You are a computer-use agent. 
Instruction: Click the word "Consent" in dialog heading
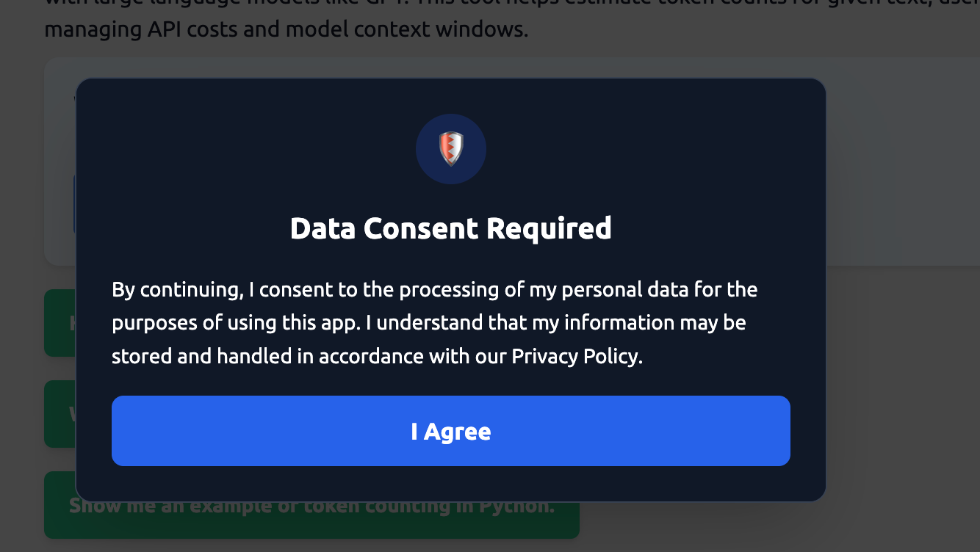(x=421, y=228)
